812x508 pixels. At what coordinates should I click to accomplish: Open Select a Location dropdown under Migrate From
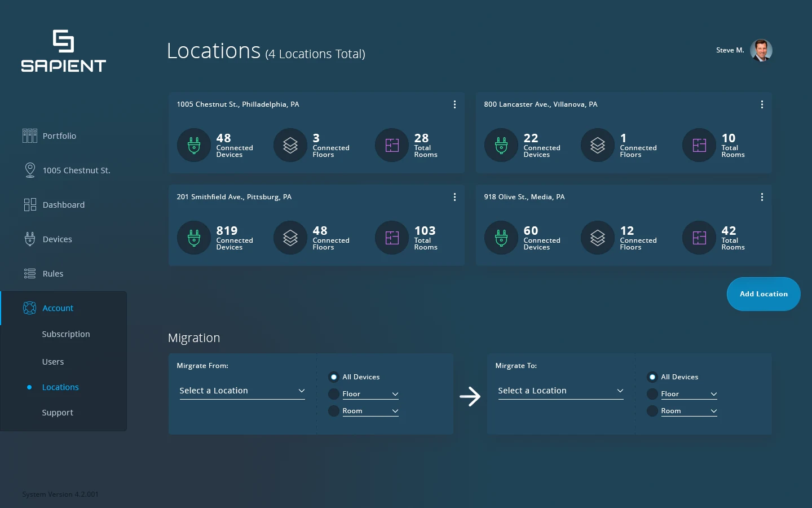click(x=242, y=391)
